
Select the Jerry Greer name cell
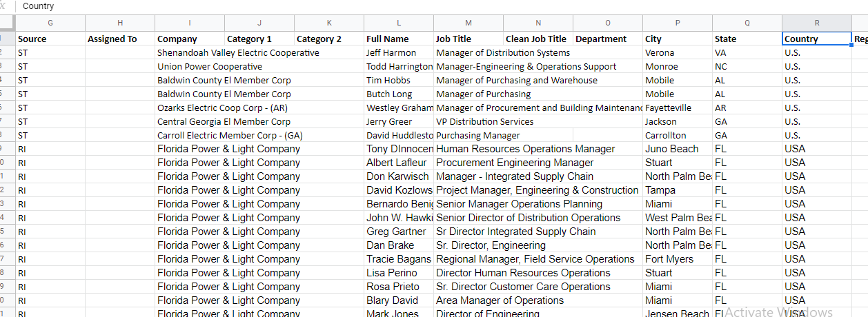tap(399, 121)
